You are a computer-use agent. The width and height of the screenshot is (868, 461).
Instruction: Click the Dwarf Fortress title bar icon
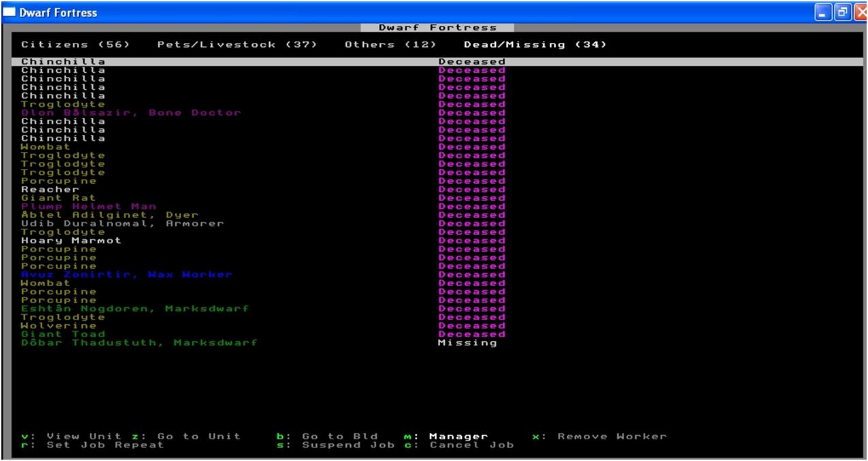point(10,12)
